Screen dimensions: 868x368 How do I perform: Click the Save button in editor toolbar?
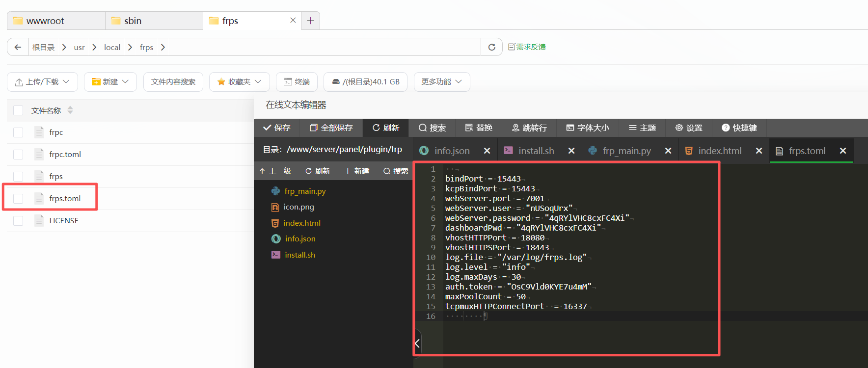pos(277,128)
